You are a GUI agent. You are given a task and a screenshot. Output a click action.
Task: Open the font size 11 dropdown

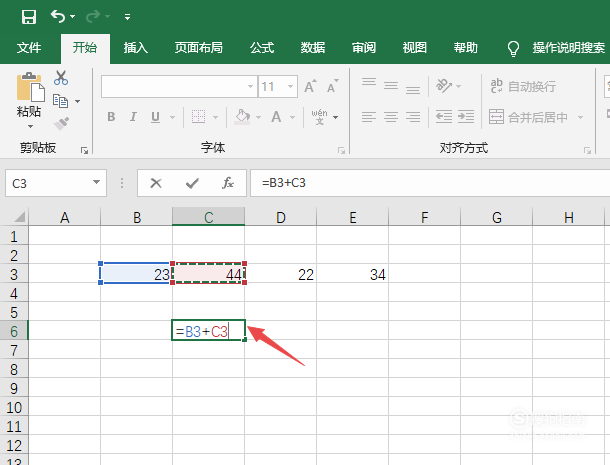coord(290,86)
